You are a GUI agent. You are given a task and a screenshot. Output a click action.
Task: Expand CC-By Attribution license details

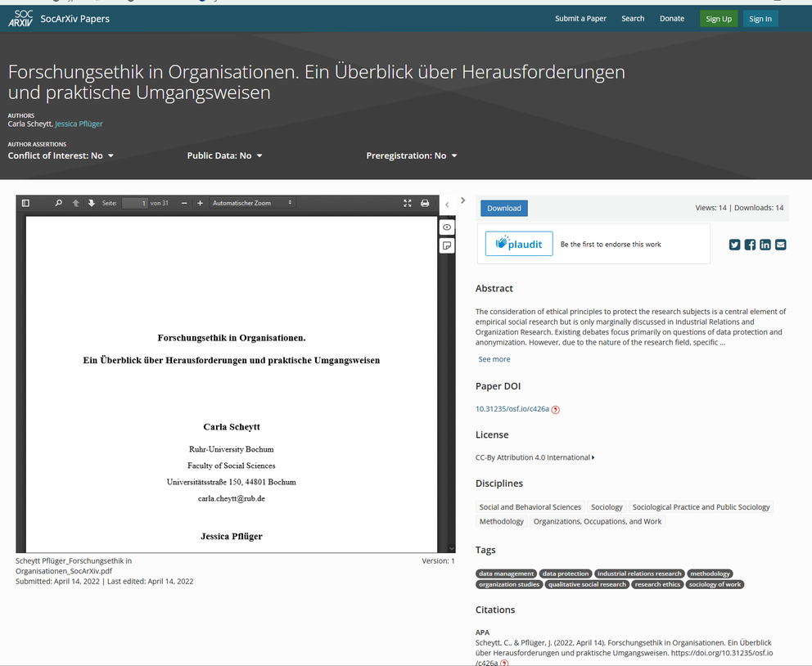coord(535,457)
